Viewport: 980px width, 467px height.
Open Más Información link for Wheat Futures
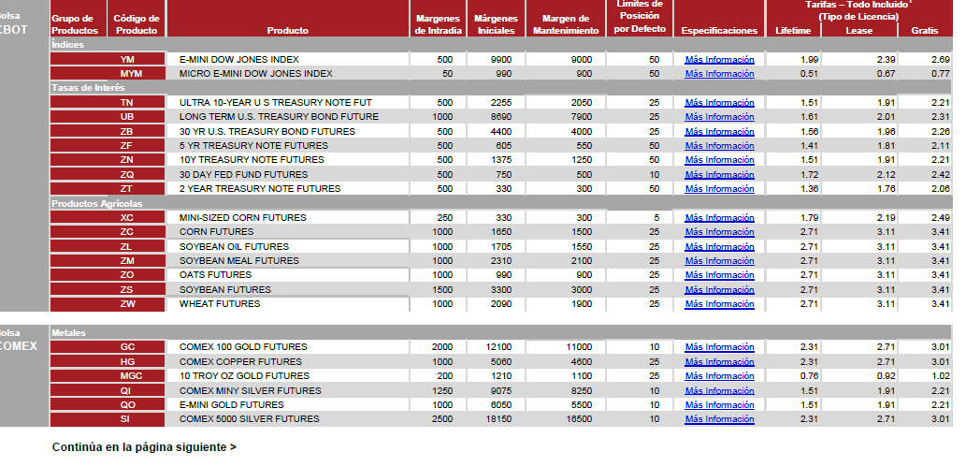[719, 304]
